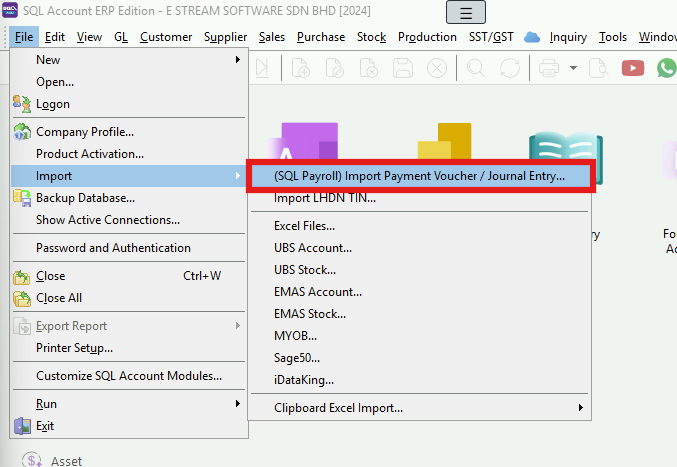
Task: Select EMAS Account... import option
Action: click(x=420, y=292)
